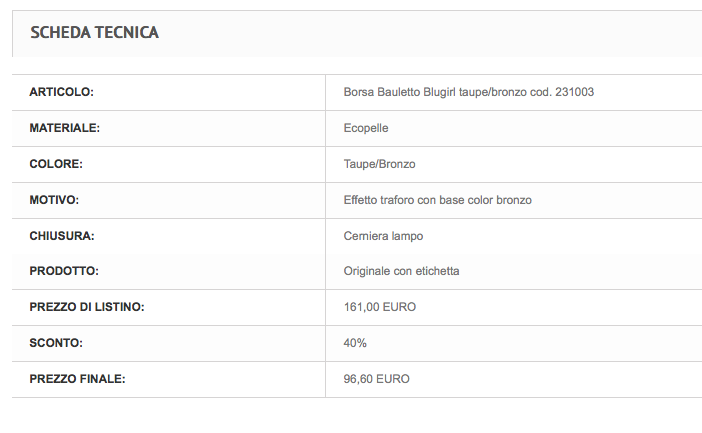The image size is (702, 433).
Task: Click the SCHEDA TECNICA heading
Action: (x=94, y=33)
